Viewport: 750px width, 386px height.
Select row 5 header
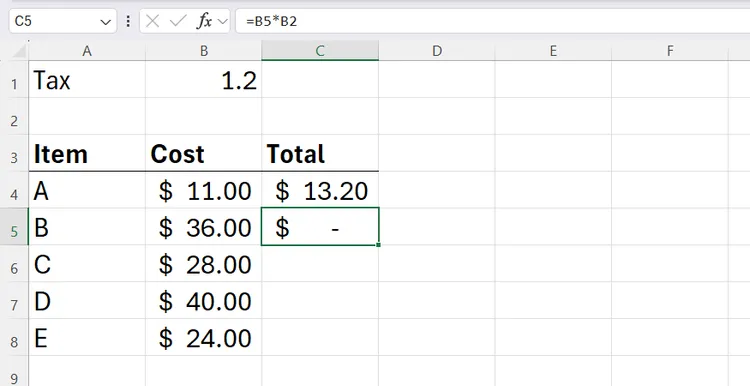click(14, 227)
